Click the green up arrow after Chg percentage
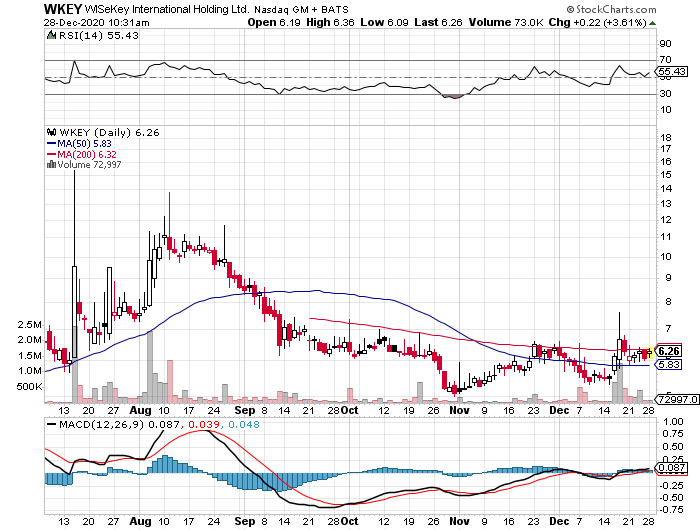Viewport: 700px width, 530px height. coord(652,23)
